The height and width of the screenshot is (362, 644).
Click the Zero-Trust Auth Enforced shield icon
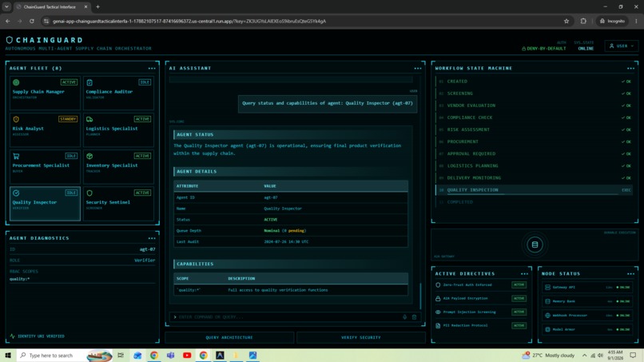point(438,284)
